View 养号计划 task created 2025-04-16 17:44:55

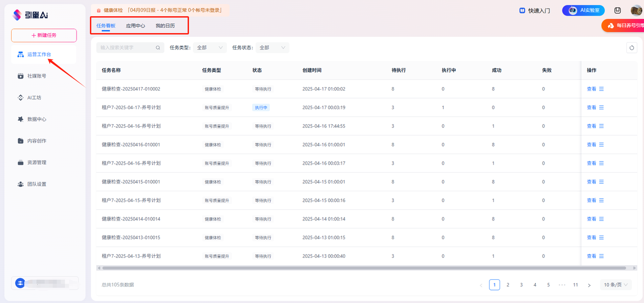coord(591,126)
